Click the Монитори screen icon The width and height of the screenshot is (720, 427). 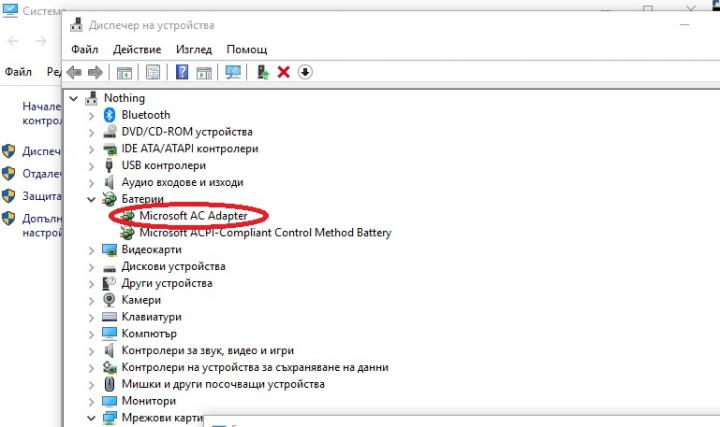click(x=109, y=401)
